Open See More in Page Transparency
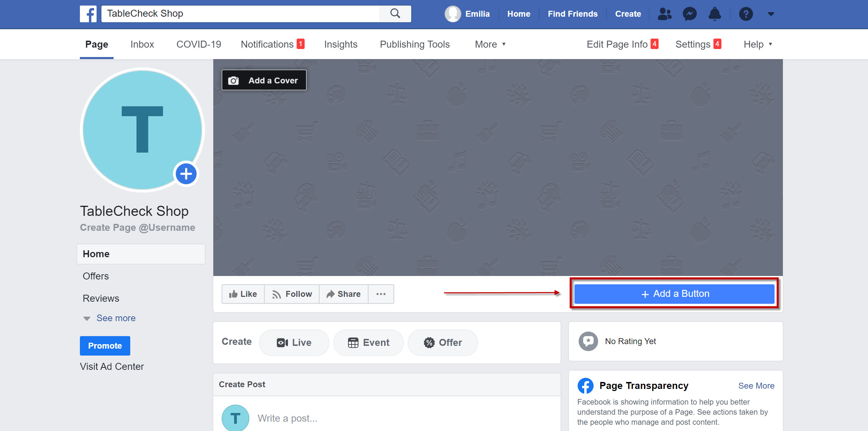Image resolution: width=868 pixels, height=431 pixels. click(756, 386)
